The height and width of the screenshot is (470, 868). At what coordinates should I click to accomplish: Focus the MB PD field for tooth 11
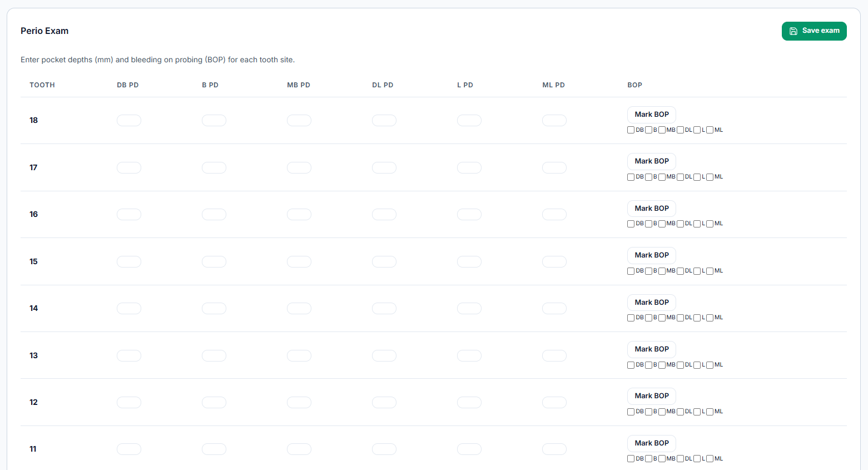(x=299, y=449)
